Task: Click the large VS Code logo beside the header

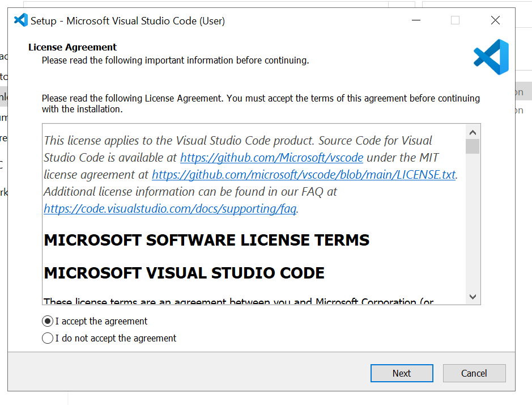Action: 491,57
